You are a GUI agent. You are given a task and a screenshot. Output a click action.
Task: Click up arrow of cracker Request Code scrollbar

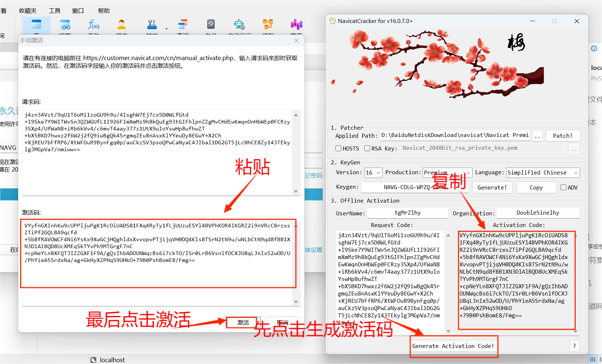(x=448, y=235)
